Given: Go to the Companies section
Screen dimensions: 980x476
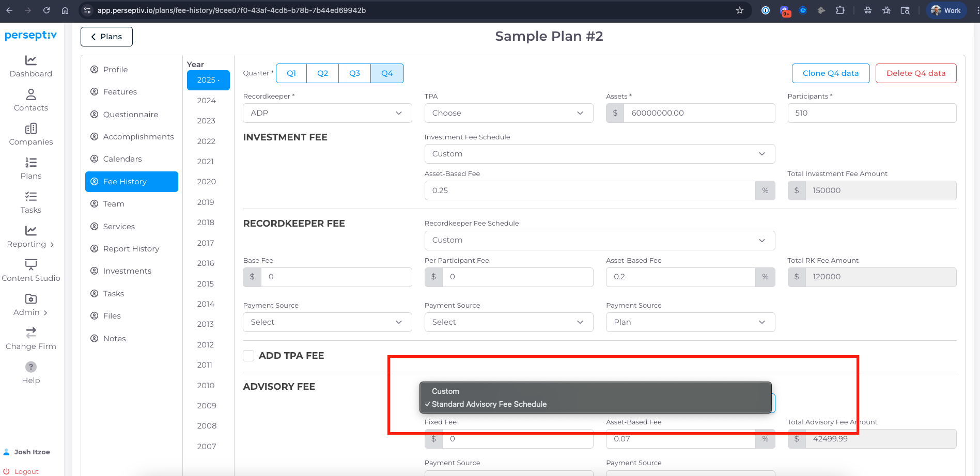Looking at the screenshot, I should coord(31,134).
